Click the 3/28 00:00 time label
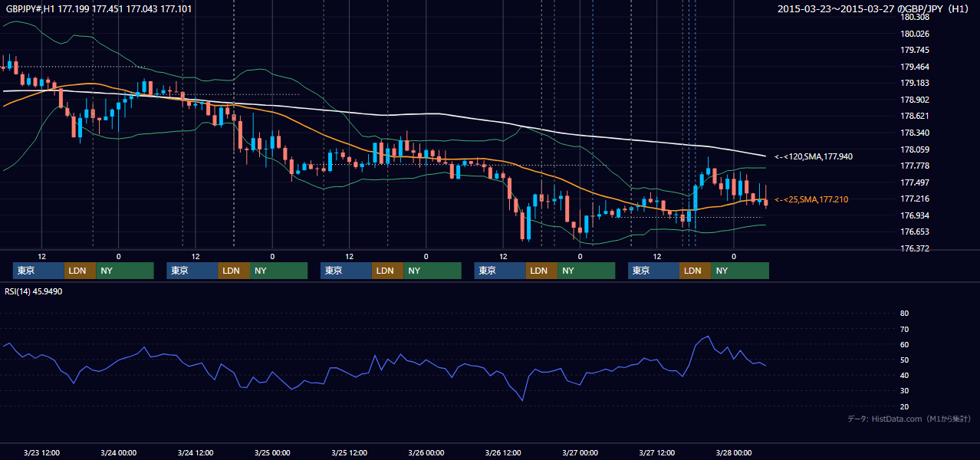The width and height of the screenshot is (980, 460). [733, 452]
